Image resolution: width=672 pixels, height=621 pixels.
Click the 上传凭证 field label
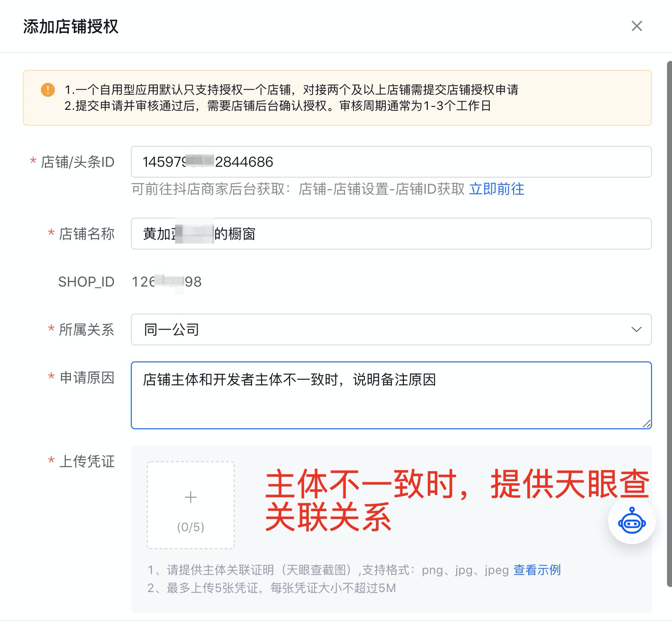[x=87, y=461]
